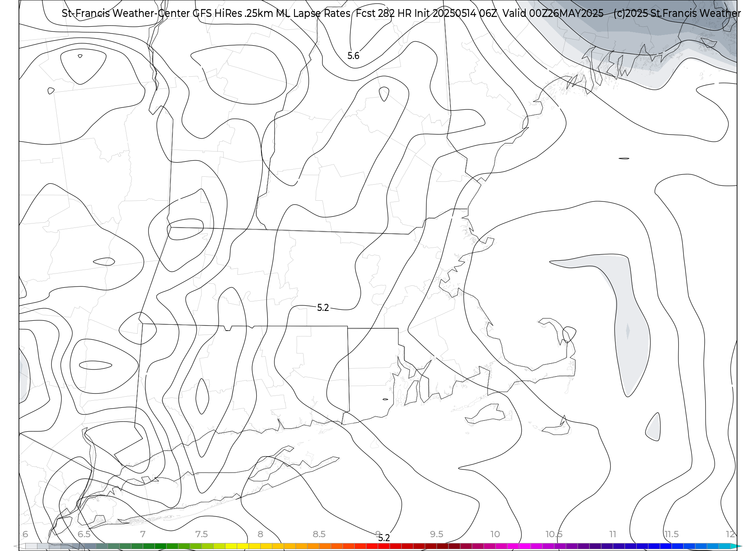
Task: Click the 'Init 20250514 06Z' title text
Action: coord(456,13)
